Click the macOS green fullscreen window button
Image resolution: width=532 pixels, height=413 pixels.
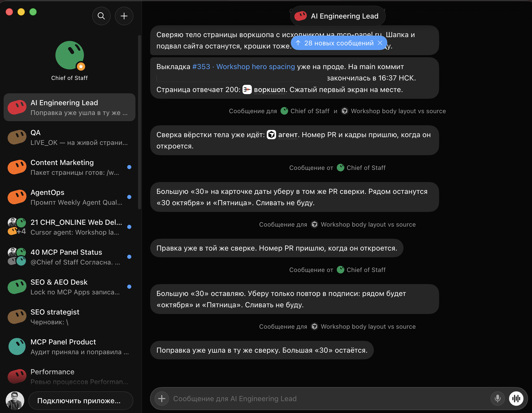33,12
